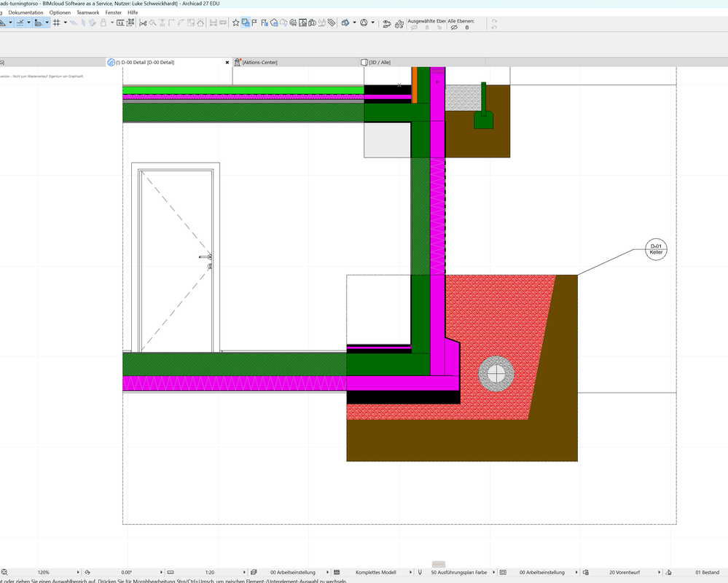Click the house-shaped roof trim icon
728x583 pixels.
(200, 23)
